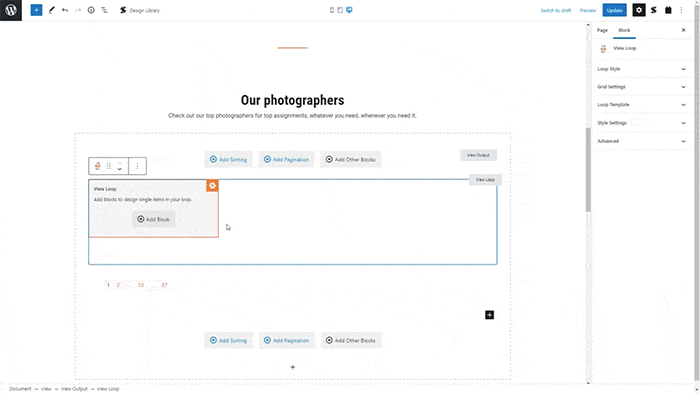Open the document Details info icon
This screenshot has height=393, width=700.
tap(91, 10)
